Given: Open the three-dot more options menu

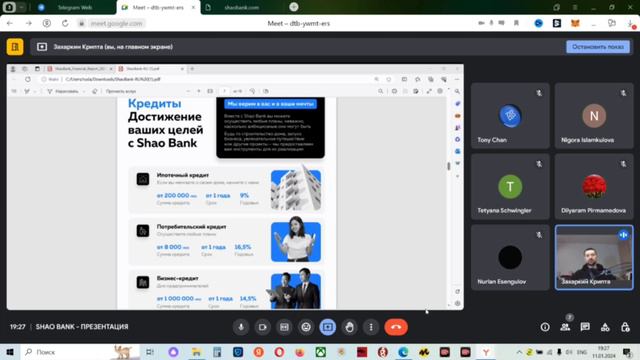Looking at the screenshot, I should click(371, 327).
